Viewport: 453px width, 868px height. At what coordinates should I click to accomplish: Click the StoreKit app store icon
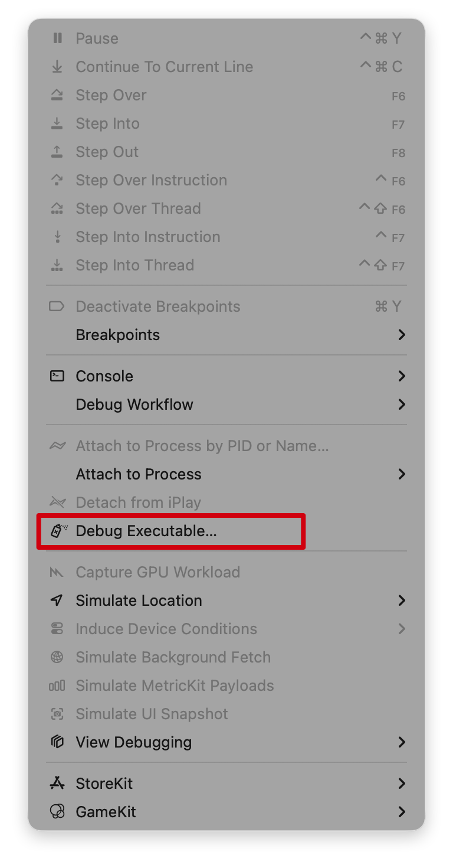pyautogui.click(x=57, y=784)
